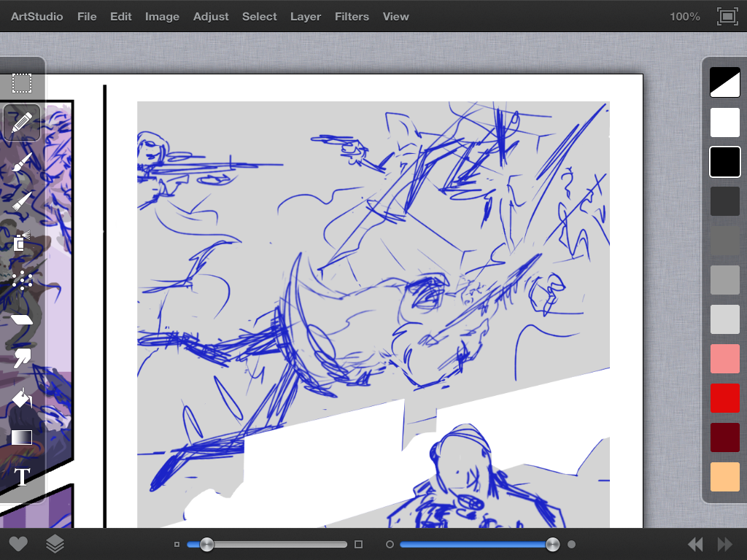
Task: Open the Select menu
Action: (x=259, y=17)
